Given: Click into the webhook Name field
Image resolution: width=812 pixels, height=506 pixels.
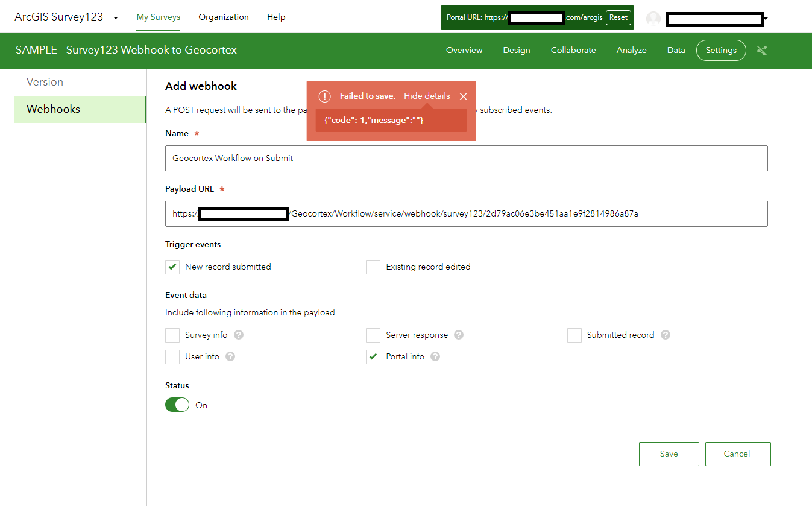Looking at the screenshot, I should pos(466,158).
